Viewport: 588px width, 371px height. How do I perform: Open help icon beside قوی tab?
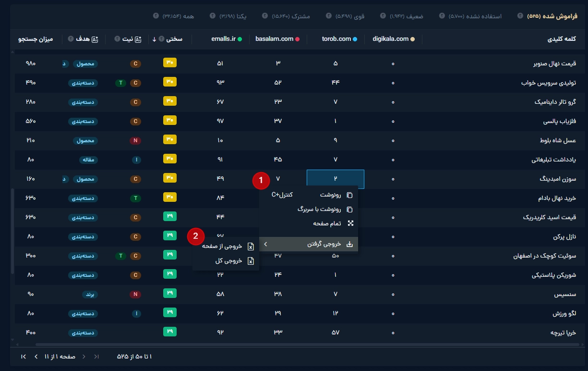(x=329, y=16)
